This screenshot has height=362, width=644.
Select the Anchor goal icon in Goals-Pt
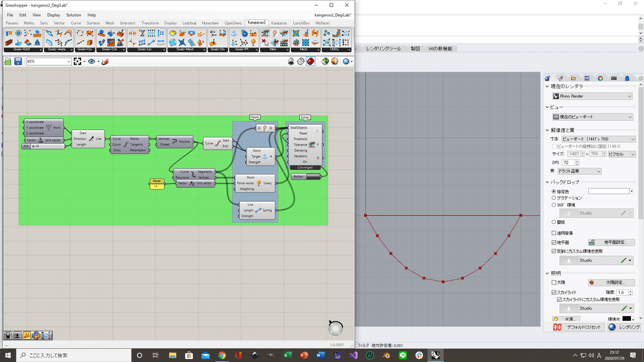click(x=234, y=33)
